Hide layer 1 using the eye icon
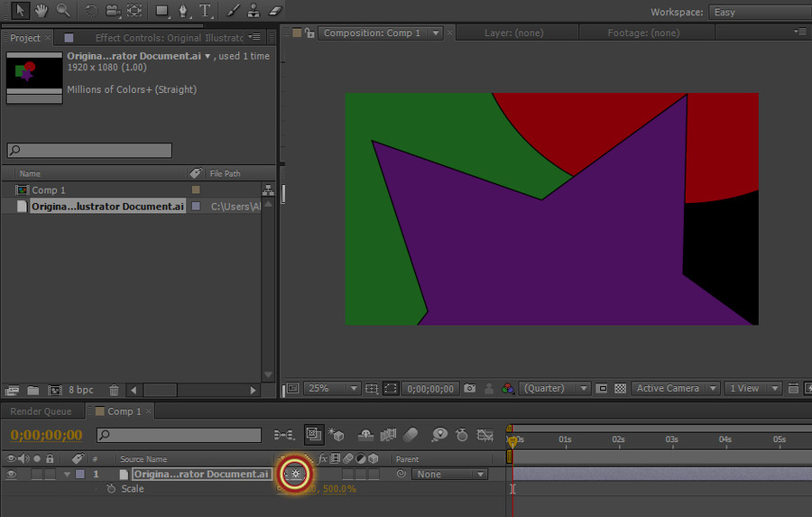This screenshot has height=517, width=812. point(12,474)
